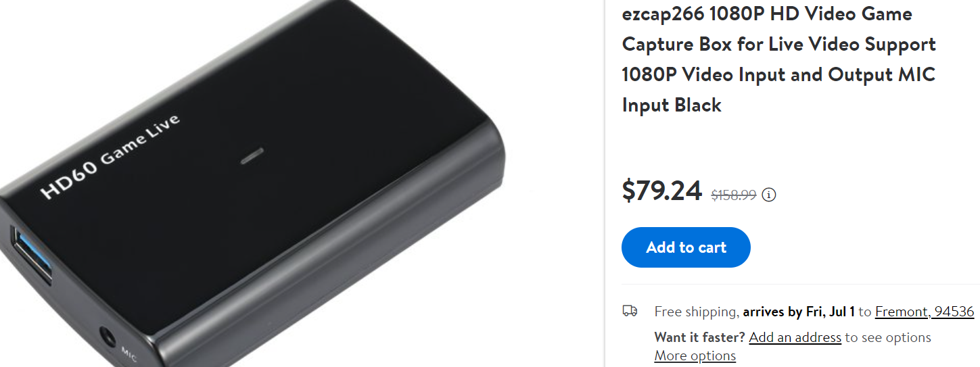Click the arrives by Fri, Jul 1 text
Viewport: 980px width, 367px height.
coord(799,312)
